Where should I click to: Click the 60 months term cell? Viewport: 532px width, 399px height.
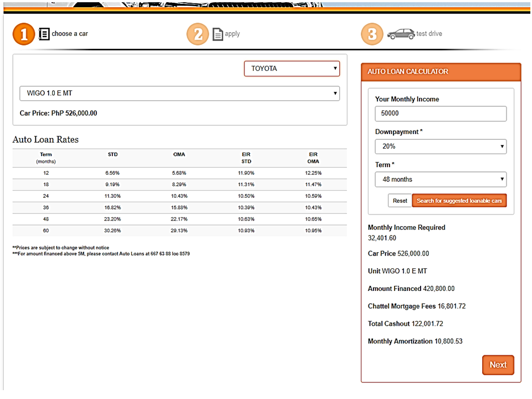[46, 231]
